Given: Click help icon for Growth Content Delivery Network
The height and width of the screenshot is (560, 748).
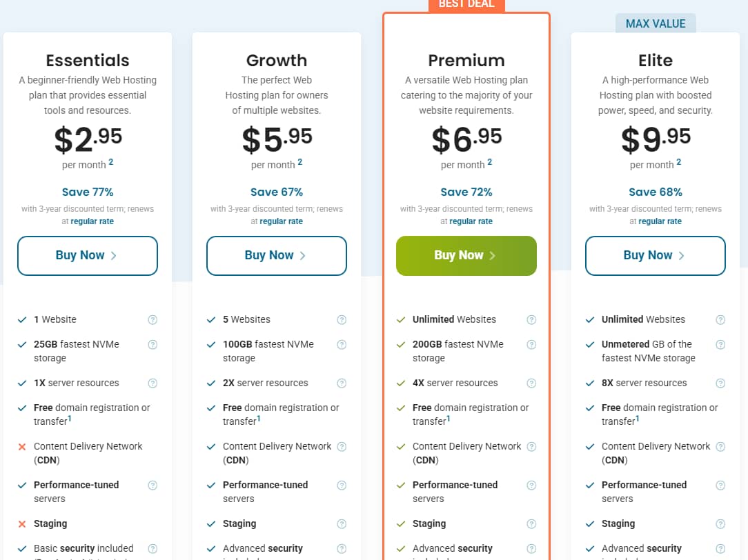Looking at the screenshot, I should 342,447.
